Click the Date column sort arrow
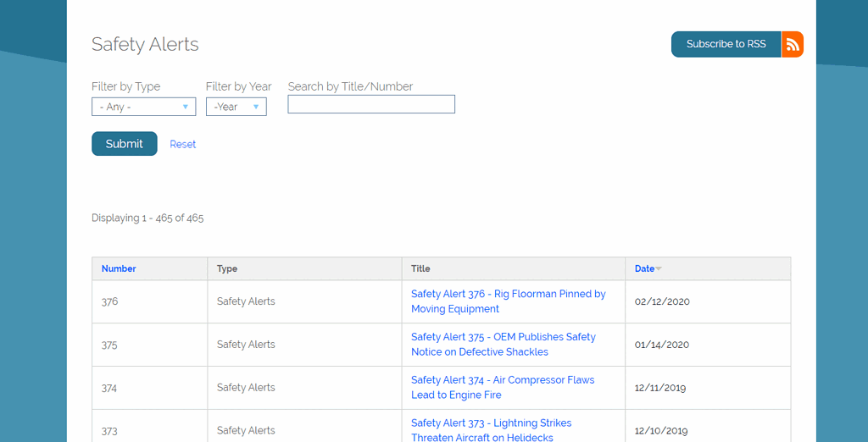 coord(659,269)
